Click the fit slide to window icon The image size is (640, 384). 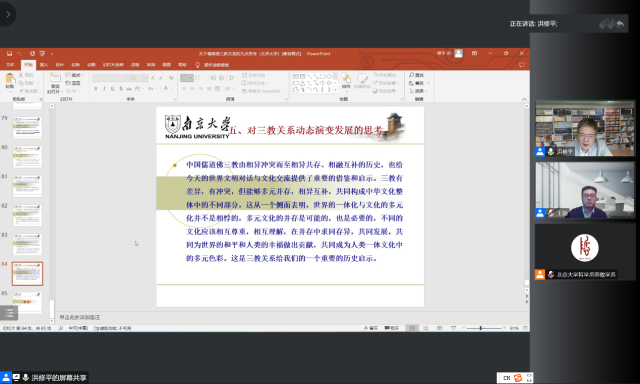(525, 328)
